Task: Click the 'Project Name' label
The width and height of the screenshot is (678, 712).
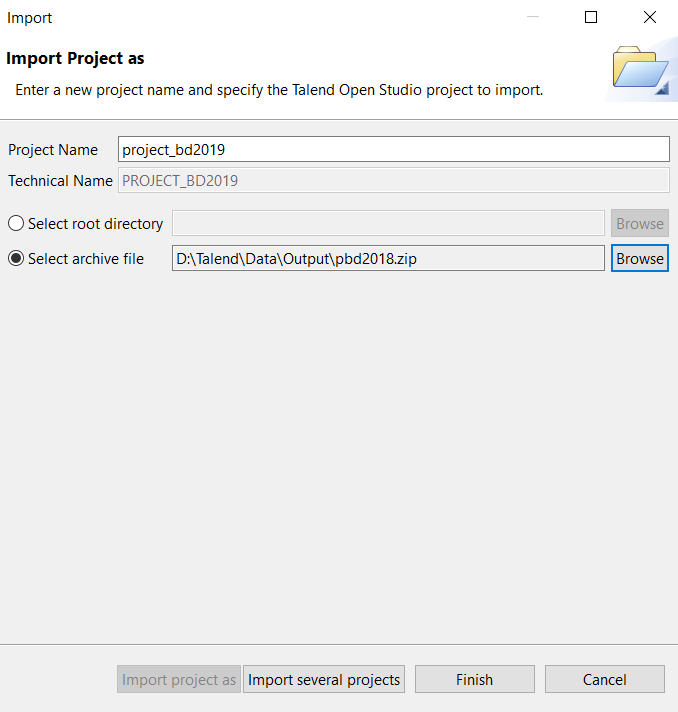Action: 53,149
